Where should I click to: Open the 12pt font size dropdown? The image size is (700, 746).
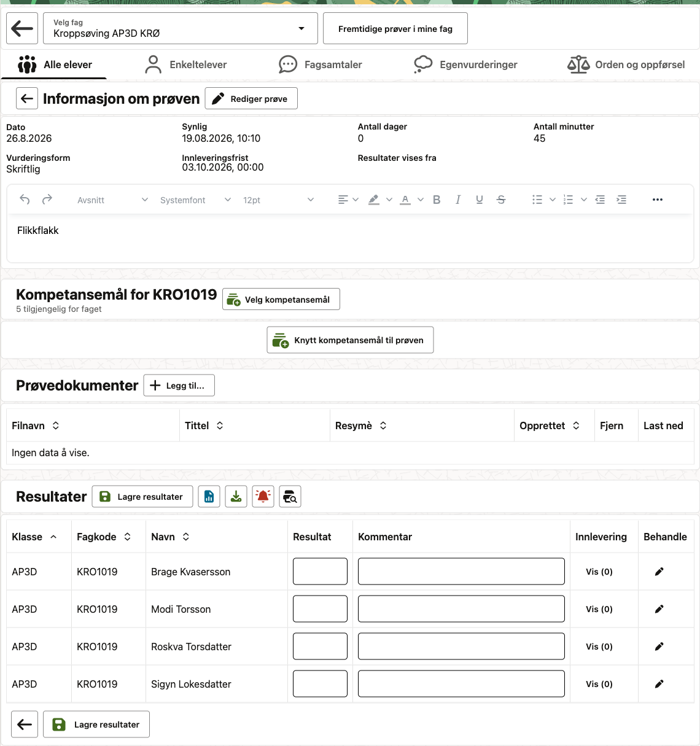[x=278, y=200]
